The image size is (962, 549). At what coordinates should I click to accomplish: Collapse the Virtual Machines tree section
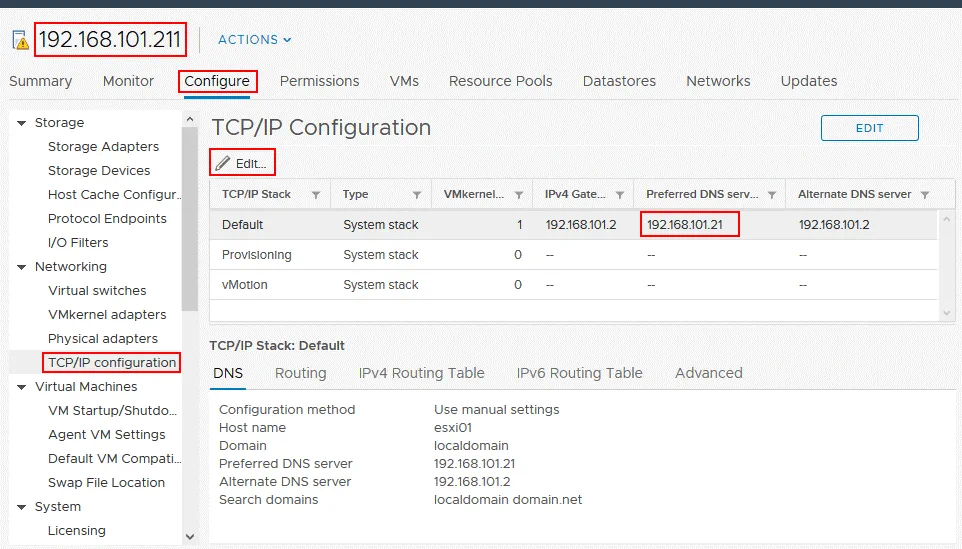pos(21,387)
